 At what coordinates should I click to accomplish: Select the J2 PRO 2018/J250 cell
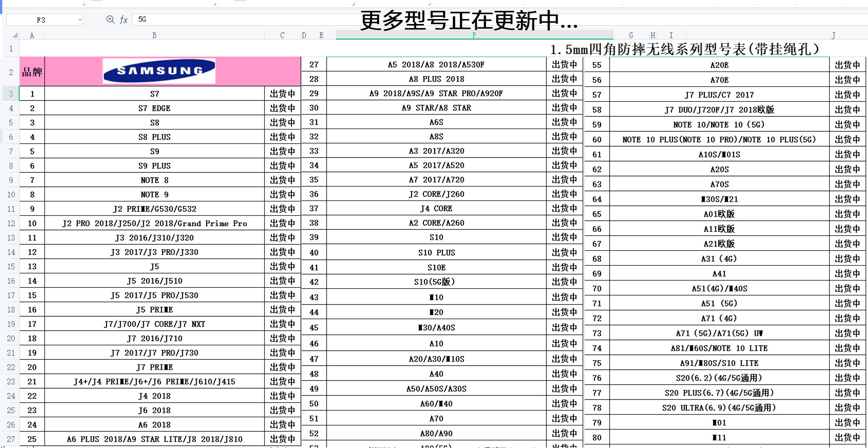[154, 223]
